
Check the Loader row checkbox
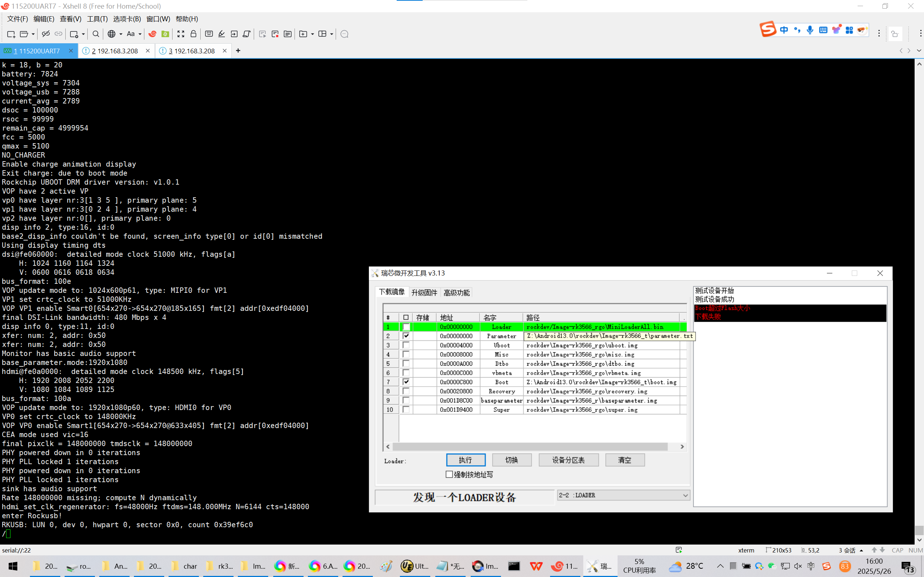point(406,327)
